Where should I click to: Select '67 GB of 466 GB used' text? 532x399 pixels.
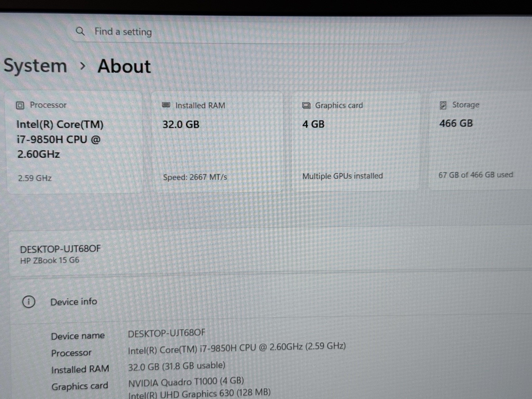pyautogui.click(x=475, y=175)
